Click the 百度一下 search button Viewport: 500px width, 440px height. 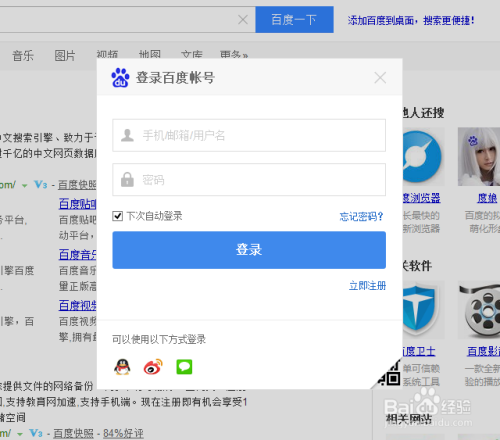point(294,20)
